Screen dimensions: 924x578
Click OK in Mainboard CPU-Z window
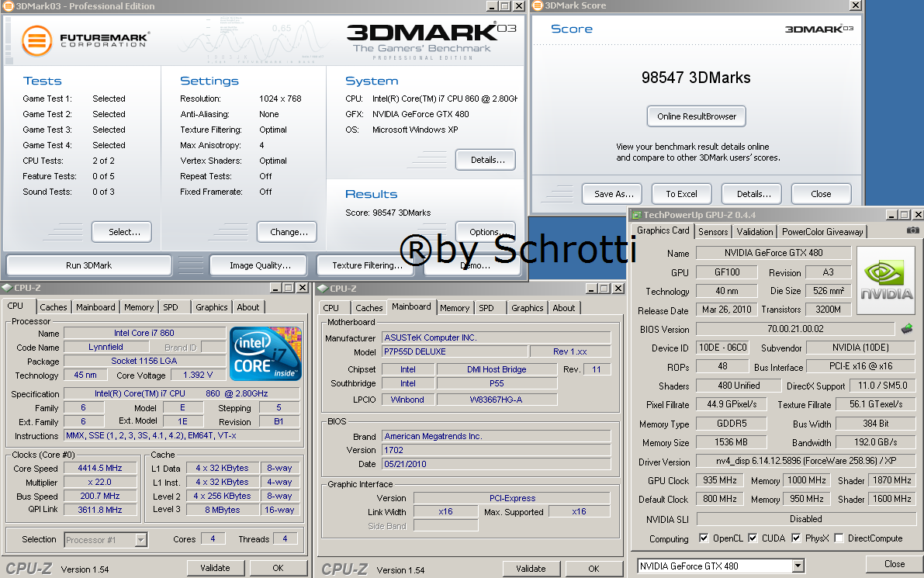(594, 569)
